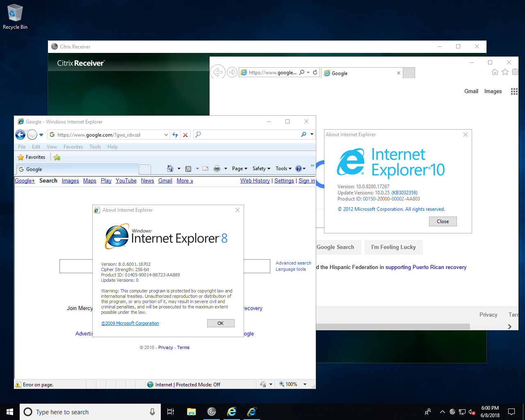Click the Stop loading icon
The image size is (525, 420).
185,135
